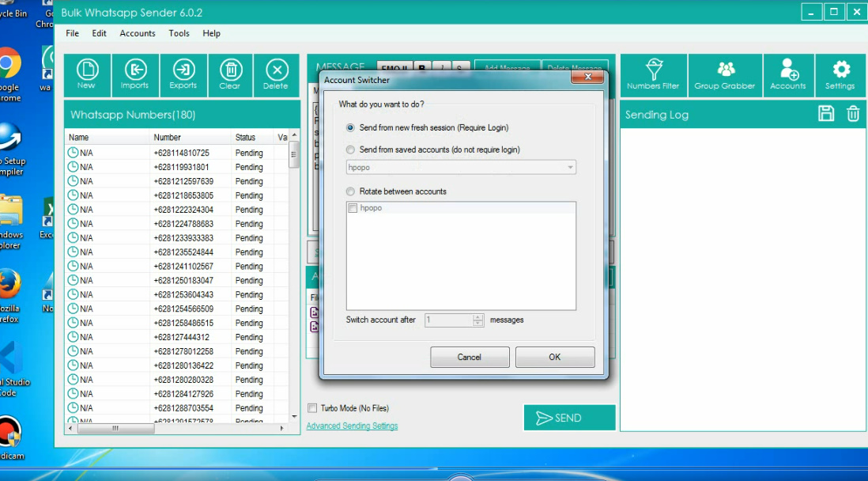Check the hpopo account checkbox
This screenshot has width=868, height=481.
[353, 207]
